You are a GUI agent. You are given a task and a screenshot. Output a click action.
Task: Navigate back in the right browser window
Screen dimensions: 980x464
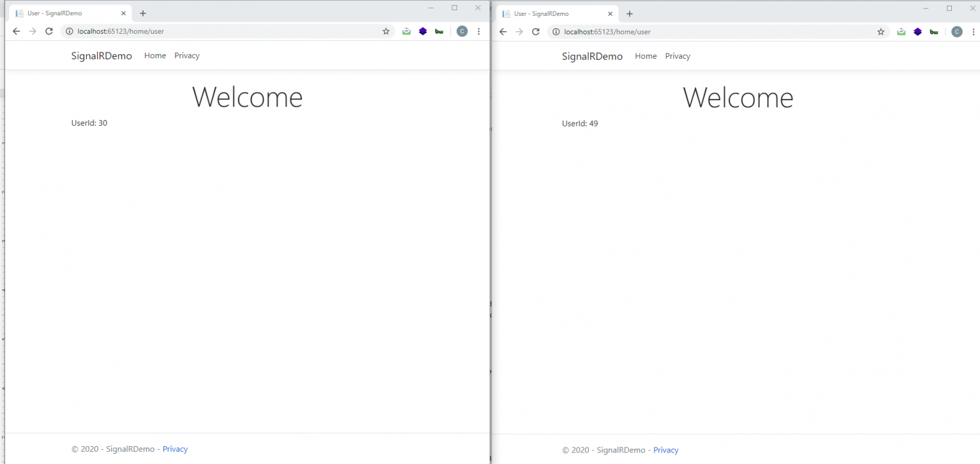pos(502,31)
